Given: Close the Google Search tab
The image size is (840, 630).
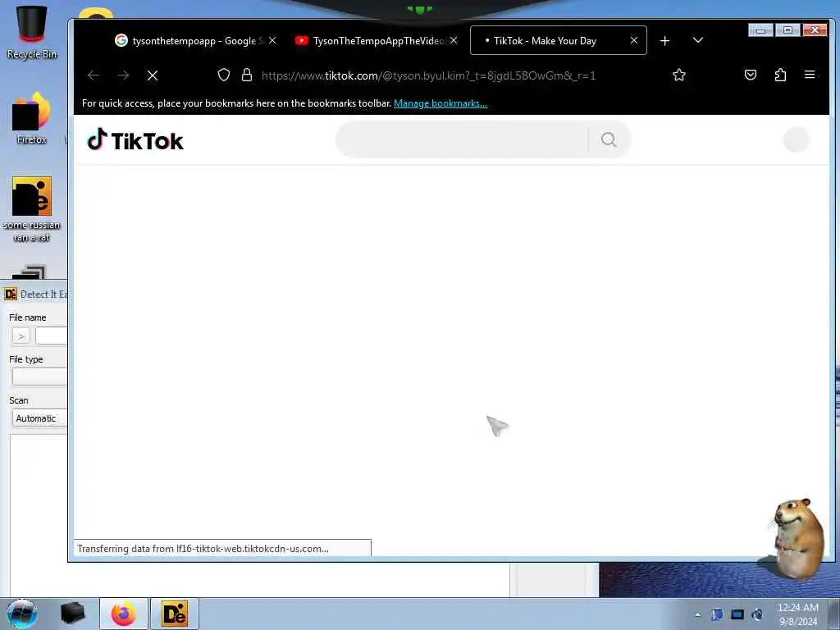Looking at the screenshot, I should click(x=272, y=41).
